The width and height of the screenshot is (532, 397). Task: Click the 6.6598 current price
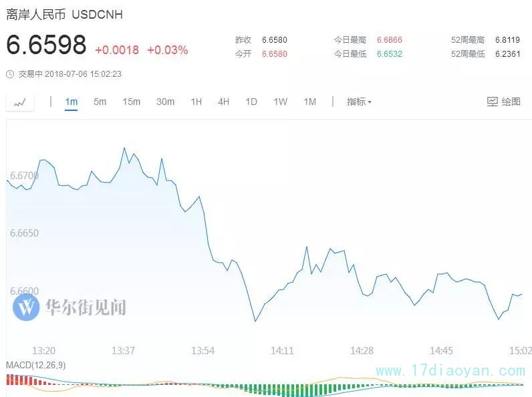pyautogui.click(x=47, y=45)
